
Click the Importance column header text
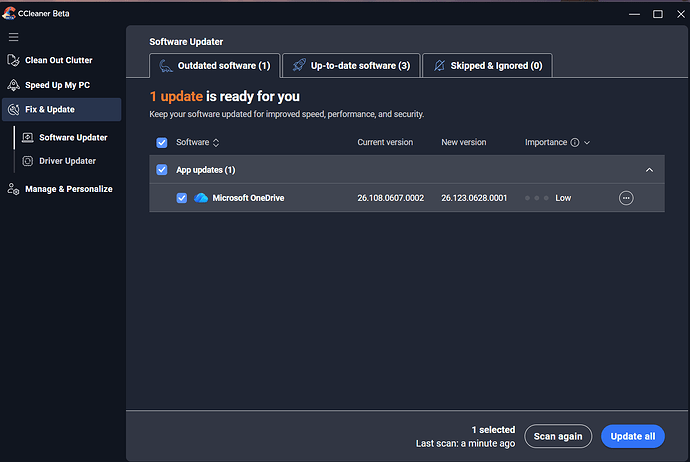tap(546, 143)
